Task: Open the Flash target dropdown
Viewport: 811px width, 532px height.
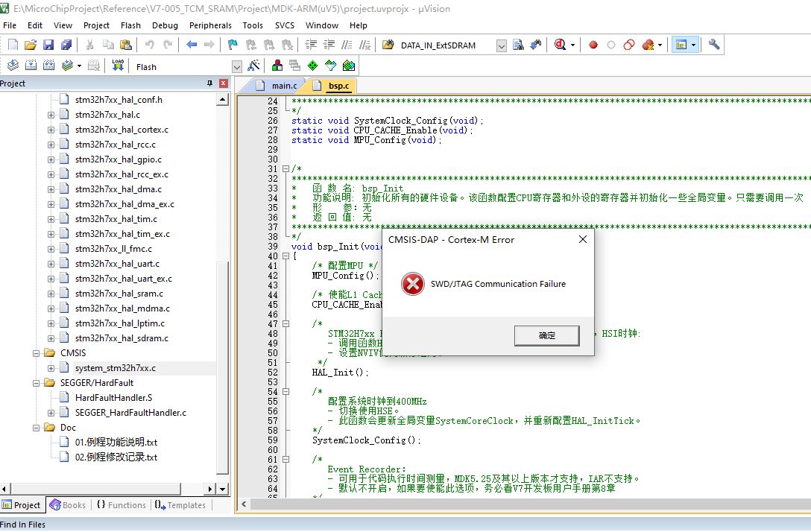Action: pyautogui.click(x=237, y=67)
